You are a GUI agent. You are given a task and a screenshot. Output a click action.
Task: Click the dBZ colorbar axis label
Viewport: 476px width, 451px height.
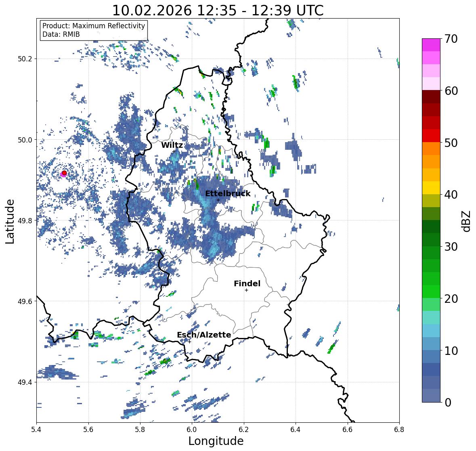tap(467, 221)
